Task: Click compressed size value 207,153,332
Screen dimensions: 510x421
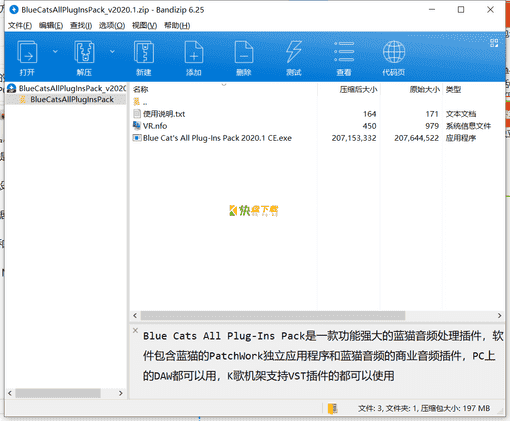Action: click(354, 138)
